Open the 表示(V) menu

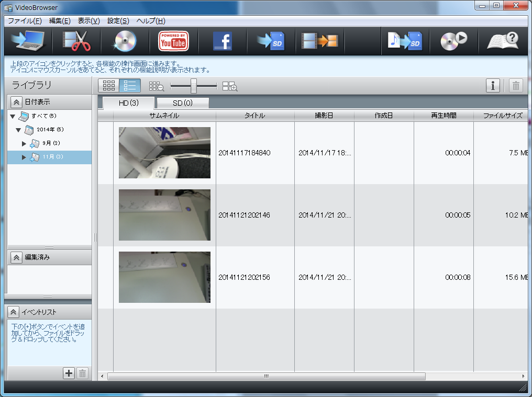pos(89,21)
